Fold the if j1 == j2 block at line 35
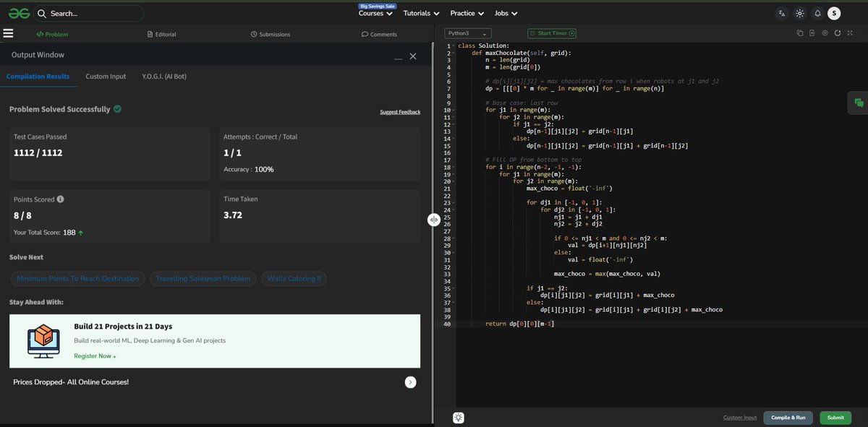The image size is (868, 427). (x=454, y=288)
